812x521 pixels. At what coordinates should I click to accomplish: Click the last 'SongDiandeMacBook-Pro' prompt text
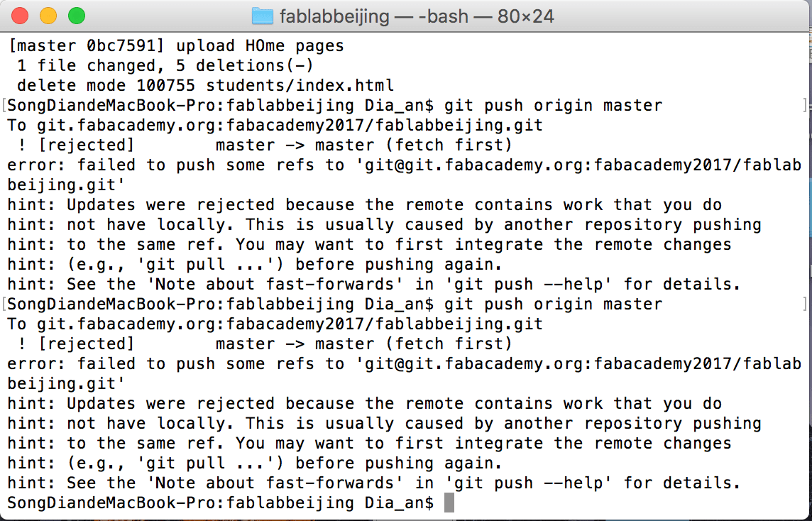pos(221,503)
